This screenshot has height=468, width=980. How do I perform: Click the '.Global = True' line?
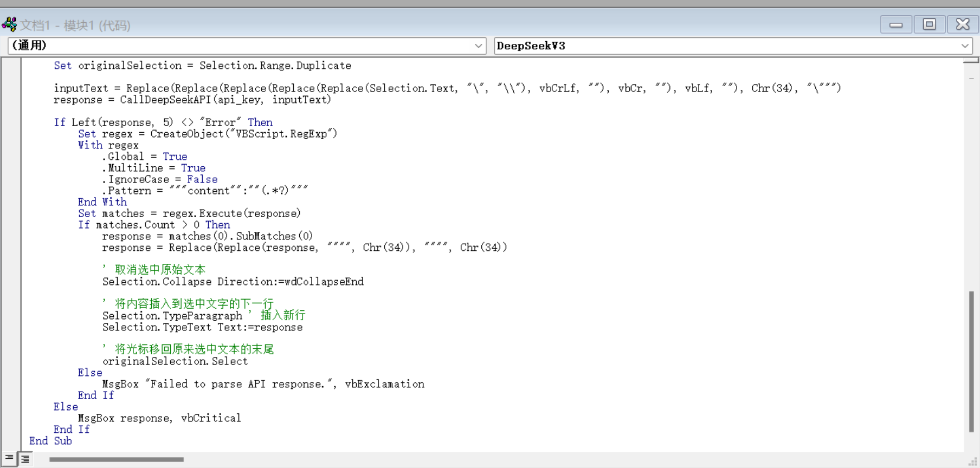click(x=145, y=157)
